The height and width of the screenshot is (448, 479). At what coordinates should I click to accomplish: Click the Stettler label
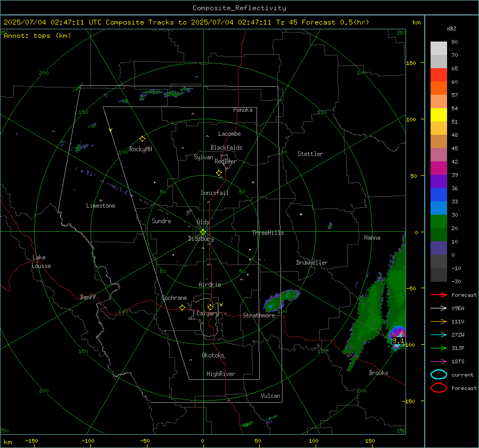pyautogui.click(x=310, y=154)
